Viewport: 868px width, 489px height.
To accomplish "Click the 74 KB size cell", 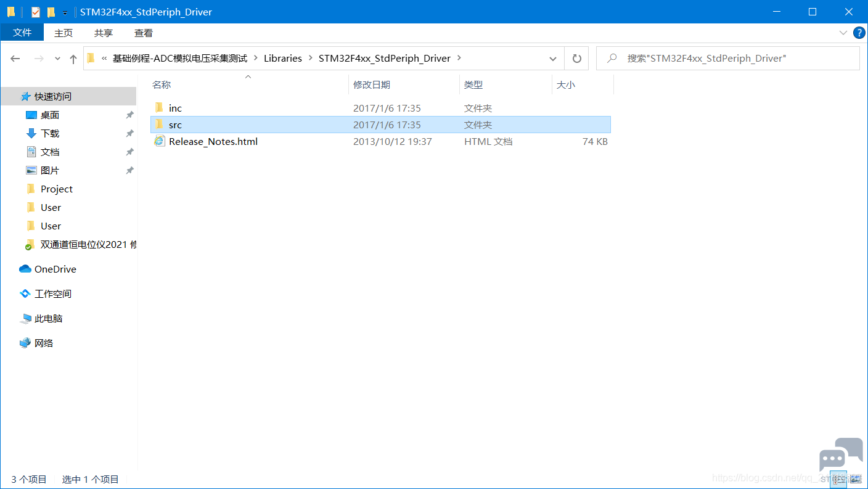I will point(595,142).
